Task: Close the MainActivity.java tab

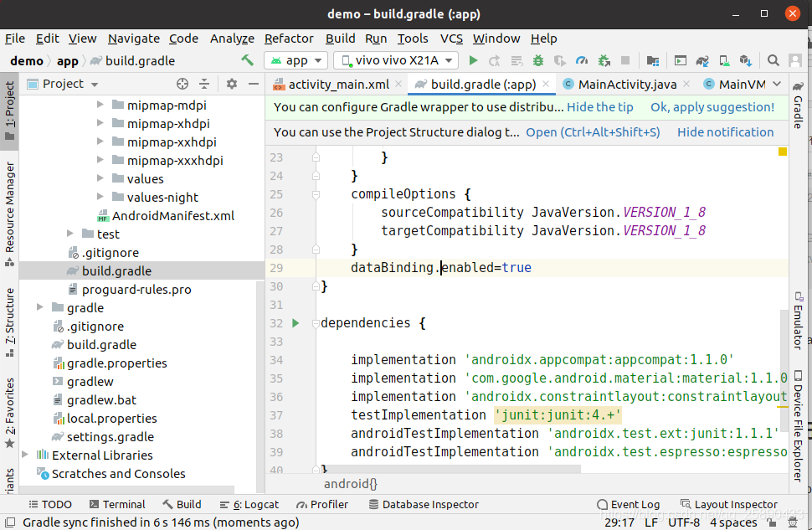Action: pyautogui.click(x=686, y=84)
